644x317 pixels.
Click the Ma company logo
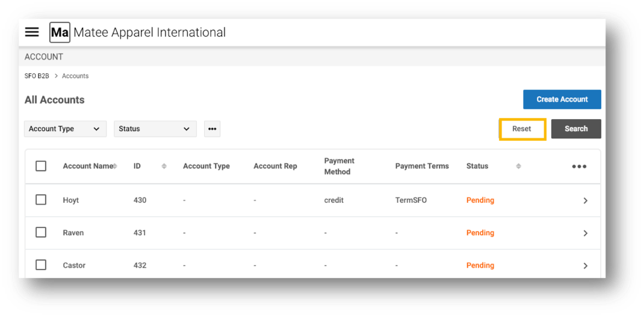60,32
